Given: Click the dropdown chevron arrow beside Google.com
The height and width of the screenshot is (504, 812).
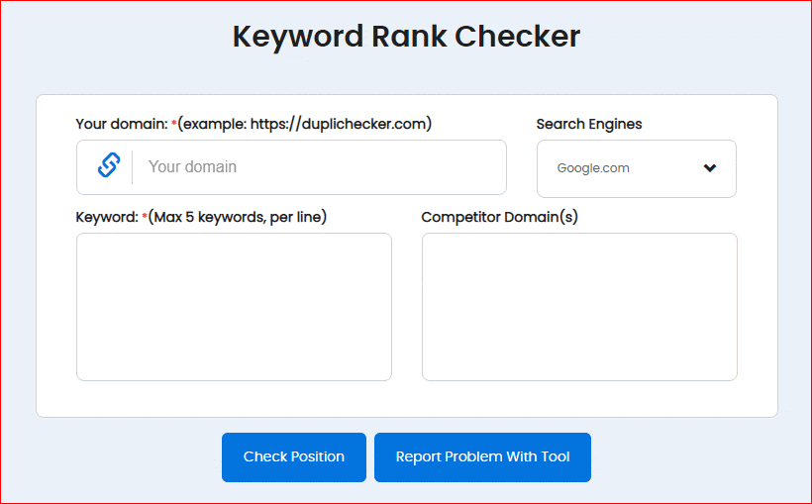Looking at the screenshot, I should [x=709, y=167].
